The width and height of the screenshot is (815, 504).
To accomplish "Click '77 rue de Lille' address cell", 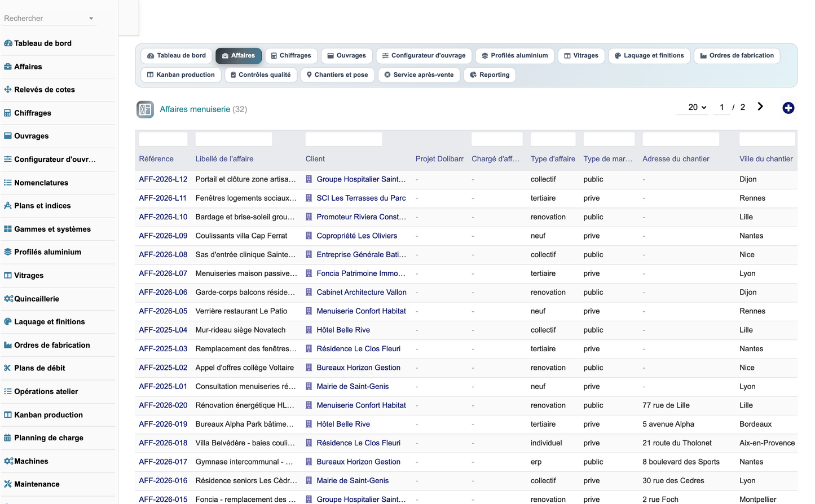I will (666, 405).
